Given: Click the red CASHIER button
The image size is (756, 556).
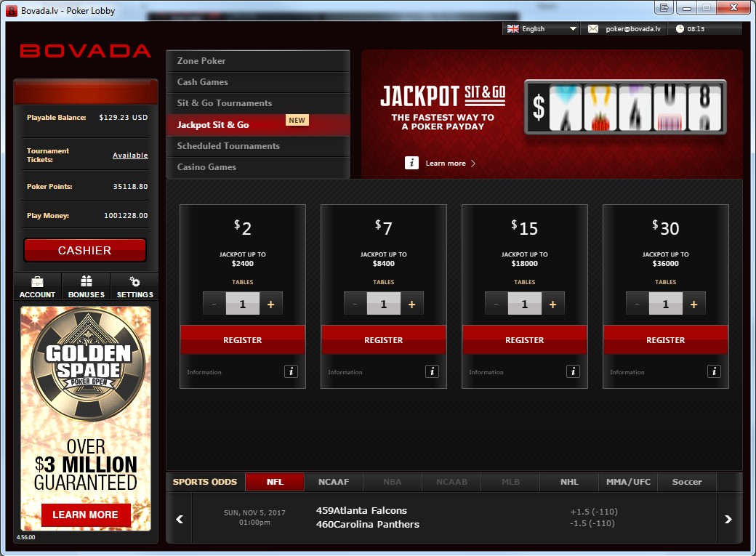Looking at the screenshot, I should click(85, 250).
